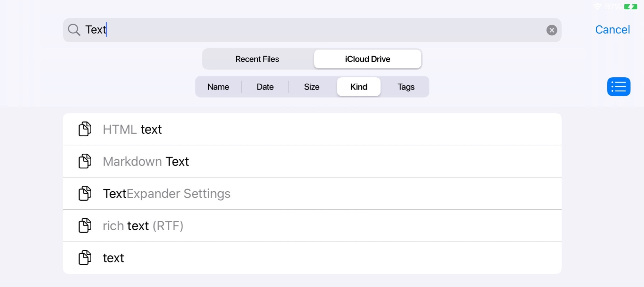644x287 pixels.
Task: Choose the Markdown Text suggestion
Action: pos(146,161)
